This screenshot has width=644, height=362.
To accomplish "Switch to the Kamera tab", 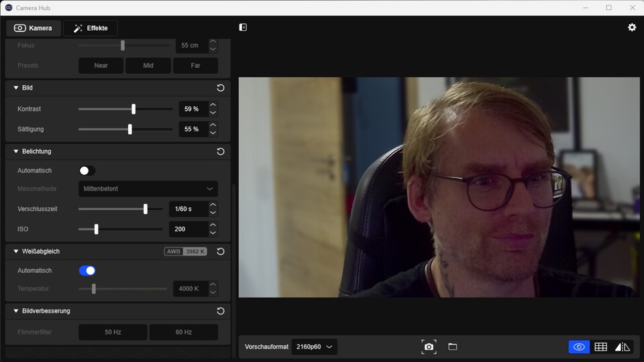I will click(34, 28).
